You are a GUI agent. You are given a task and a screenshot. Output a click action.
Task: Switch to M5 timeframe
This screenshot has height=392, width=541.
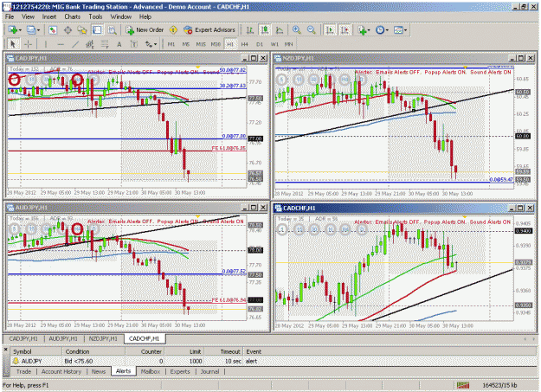coord(186,44)
